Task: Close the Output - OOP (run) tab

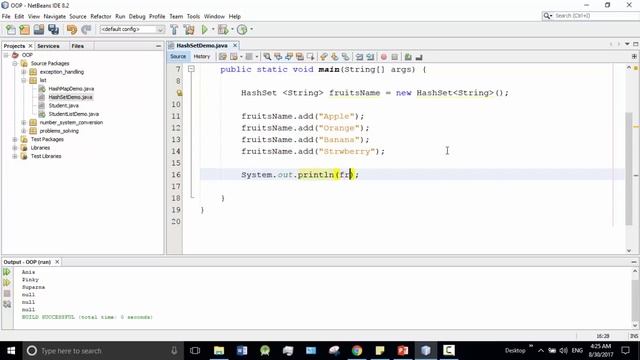Action: click(57, 262)
